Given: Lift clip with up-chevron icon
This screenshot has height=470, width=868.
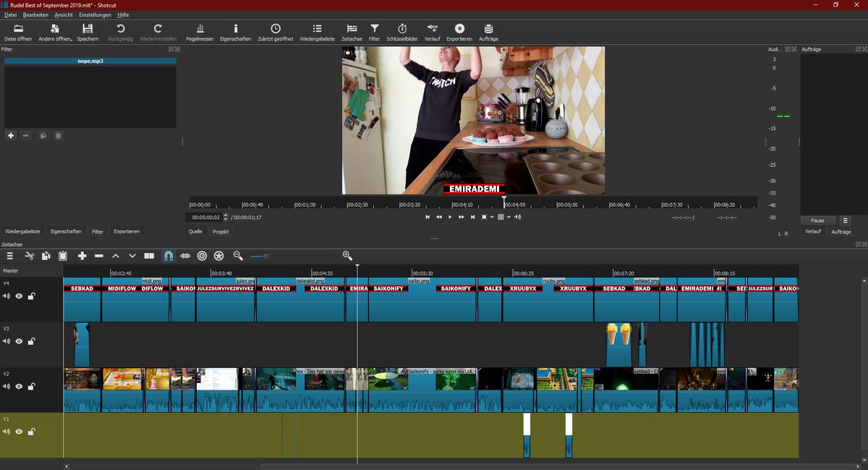Looking at the screenshot, I should [x=116, y=256].
